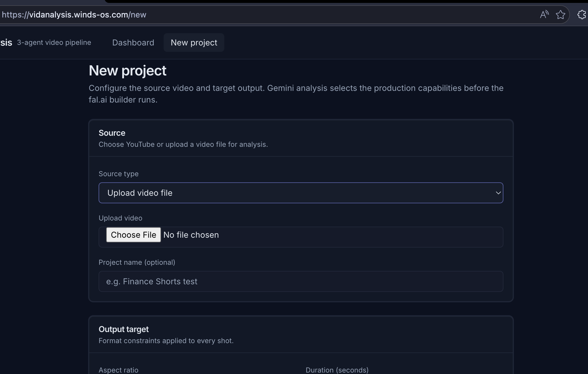This screenshot has width=588, height=374.
Task: Select the New project navigation tab
Action: [194, 43]
